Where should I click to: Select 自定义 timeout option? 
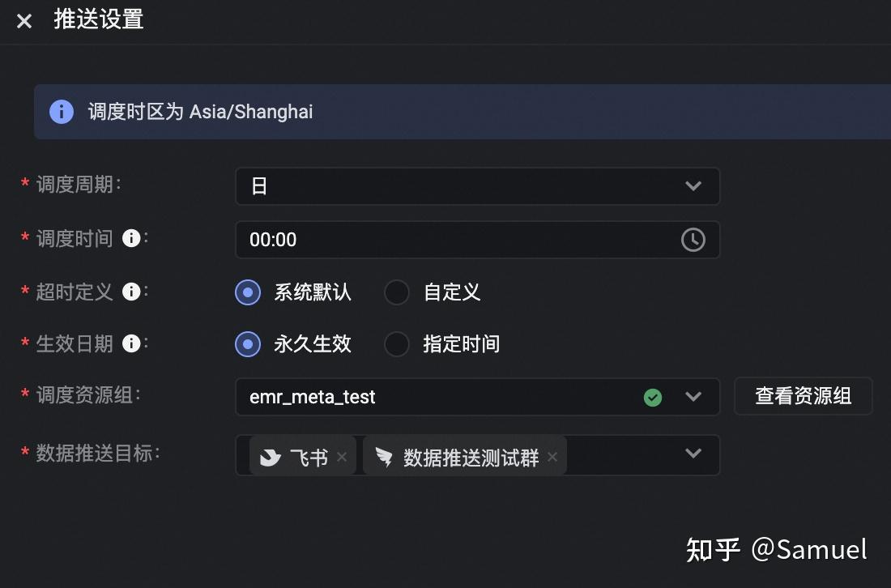tap(397, 292)
